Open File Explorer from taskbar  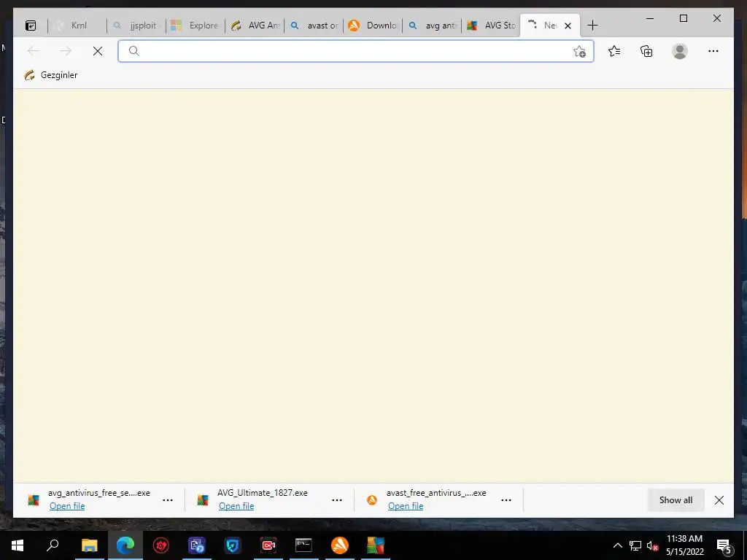tap(89, 545)
